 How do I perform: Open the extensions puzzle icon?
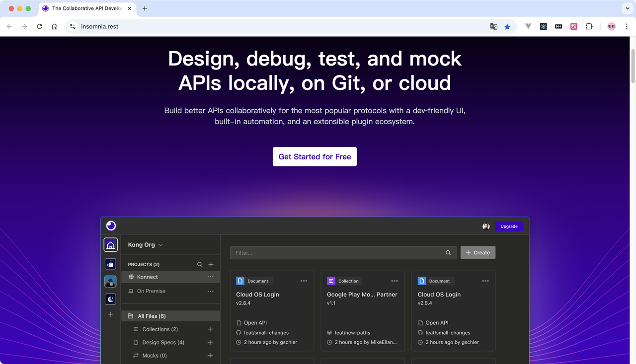pyautogui.click(x=589, y=26)
